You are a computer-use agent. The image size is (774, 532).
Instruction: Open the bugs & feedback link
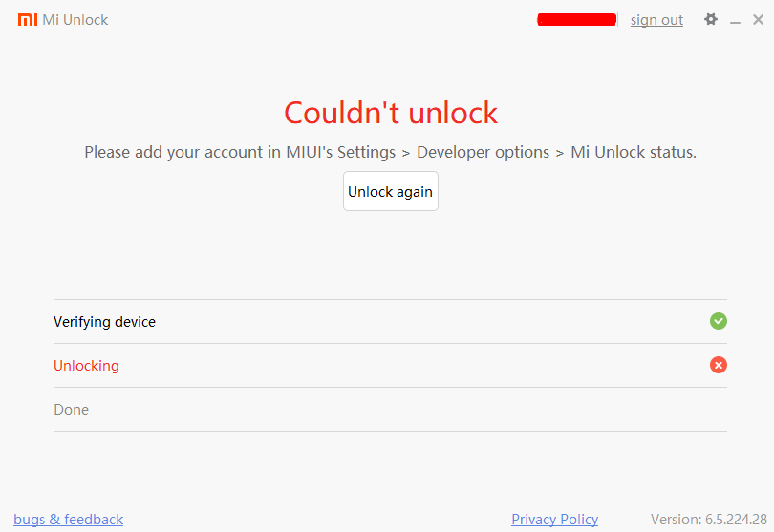click(68, 520)
